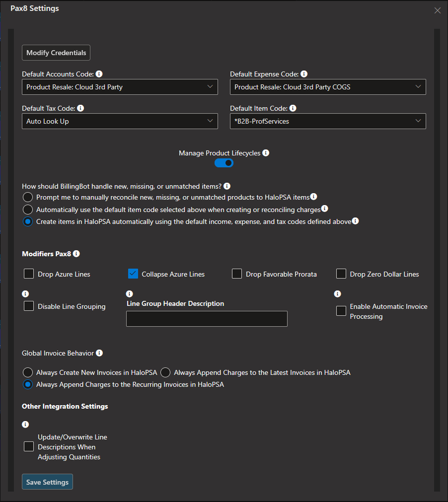Click info icon beside Manage Product Lifecycles

(266, 153)
